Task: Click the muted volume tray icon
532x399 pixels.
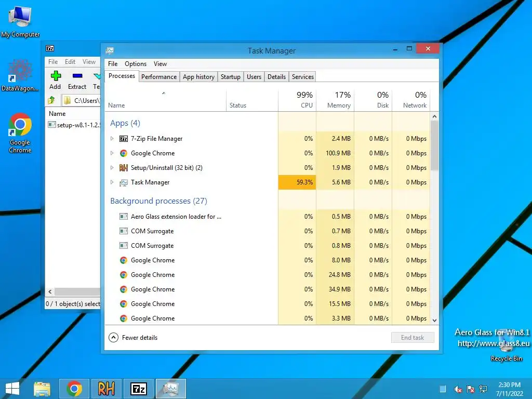Action: (x=458, y=389)
